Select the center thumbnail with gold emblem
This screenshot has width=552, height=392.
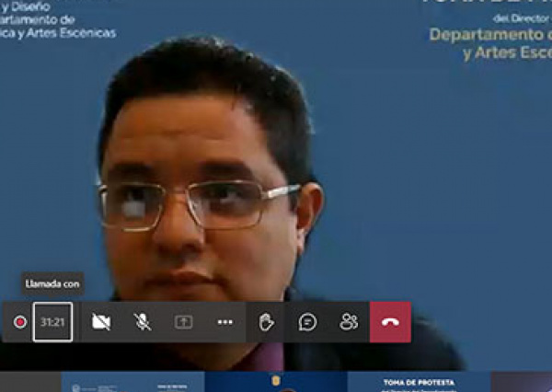276,382
